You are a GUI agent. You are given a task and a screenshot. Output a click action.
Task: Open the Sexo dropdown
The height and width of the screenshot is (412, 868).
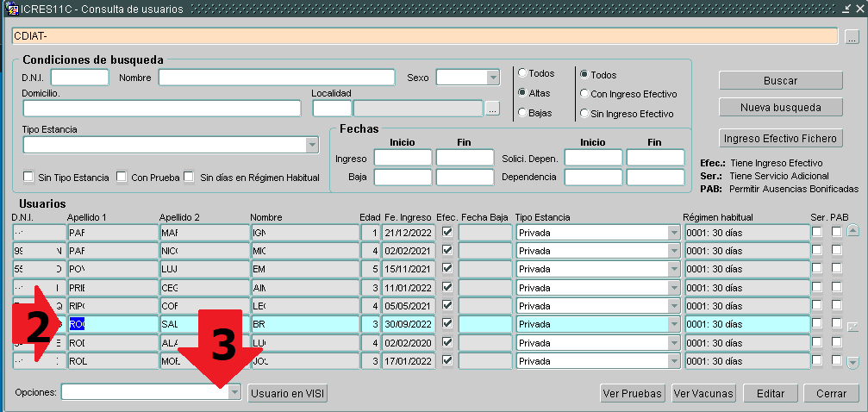pos(492,78)
